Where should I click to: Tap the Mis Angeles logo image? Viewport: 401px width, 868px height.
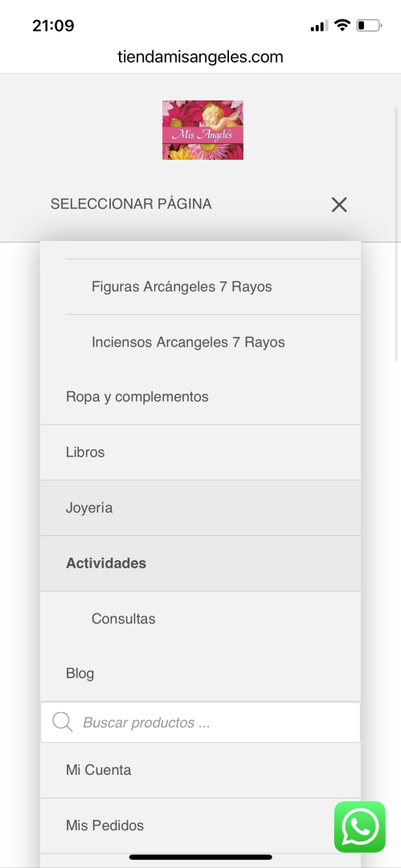click(203, 130)
